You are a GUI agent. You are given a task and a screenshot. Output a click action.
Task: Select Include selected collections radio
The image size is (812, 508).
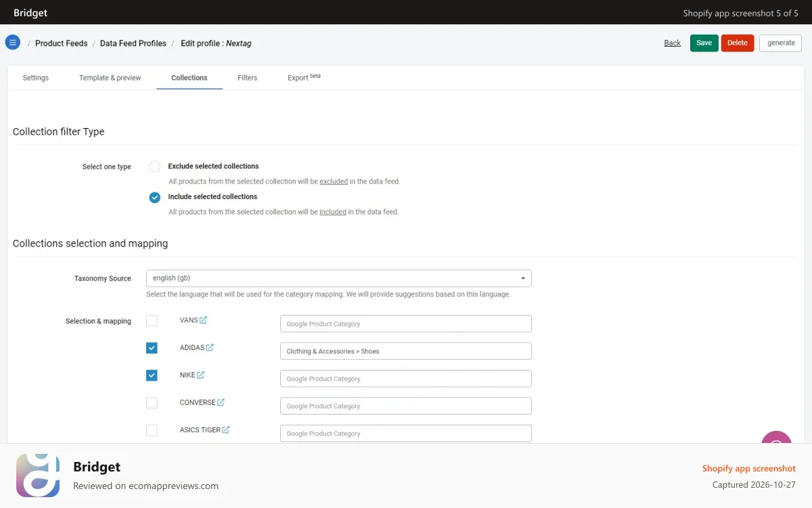155,197
